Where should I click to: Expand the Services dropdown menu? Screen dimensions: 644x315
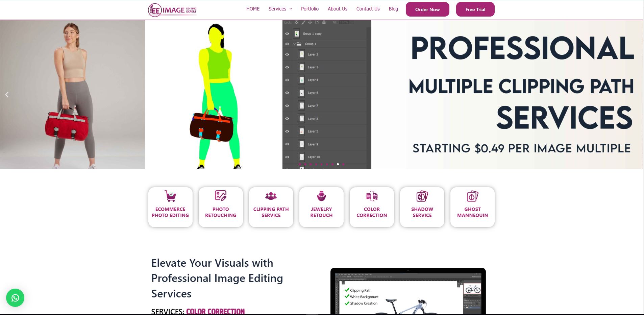tap(280, 9)
